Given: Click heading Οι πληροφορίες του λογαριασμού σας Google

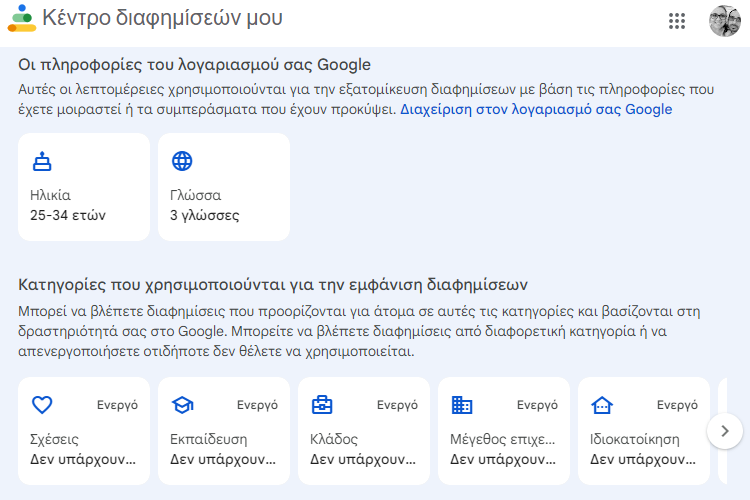Looking at the screenshot, I should [x=195, y=65].
